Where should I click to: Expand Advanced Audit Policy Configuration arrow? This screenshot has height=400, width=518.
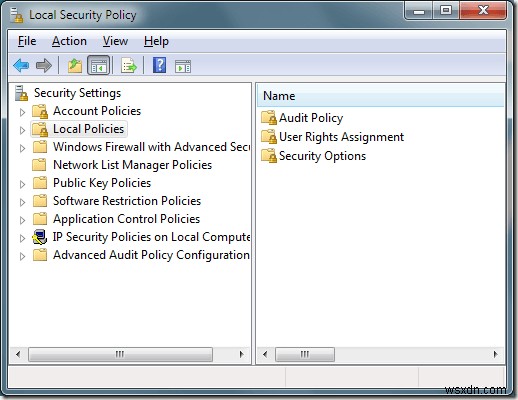22,256
